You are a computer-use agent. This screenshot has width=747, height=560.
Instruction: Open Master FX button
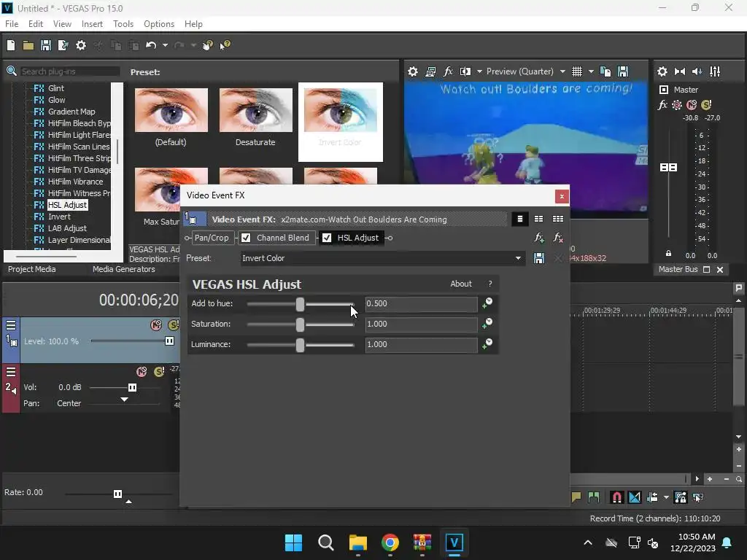tap(662, 105)
